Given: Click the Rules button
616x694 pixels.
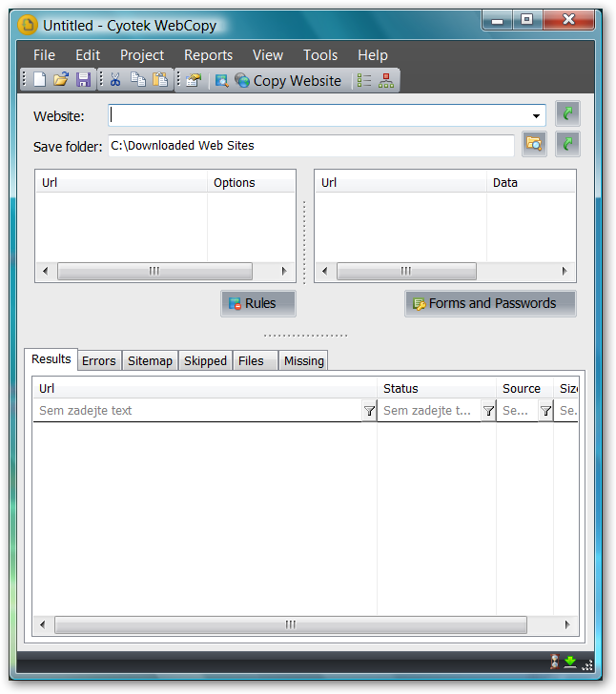Looking at the screenshot, I should coord(258,303).
